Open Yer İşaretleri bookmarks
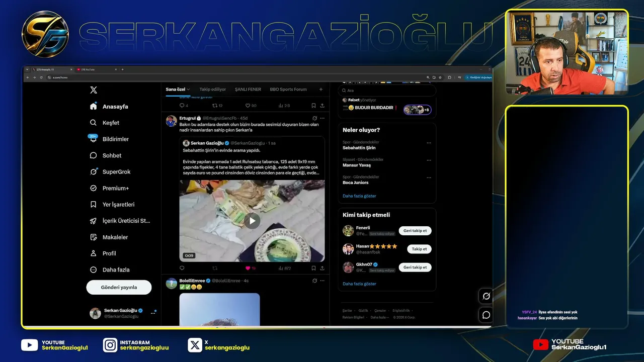This screenshot has height=362, width=644. point(113,205)
